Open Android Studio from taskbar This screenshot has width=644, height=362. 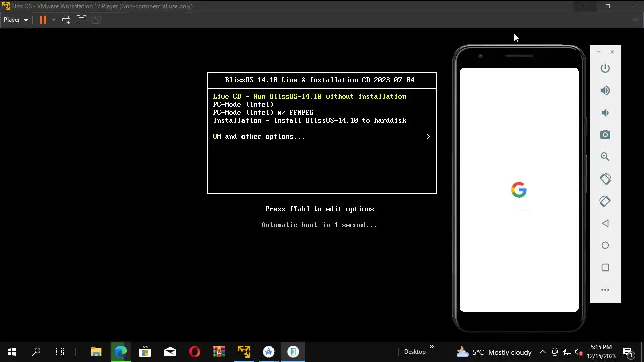pos(269,352)
